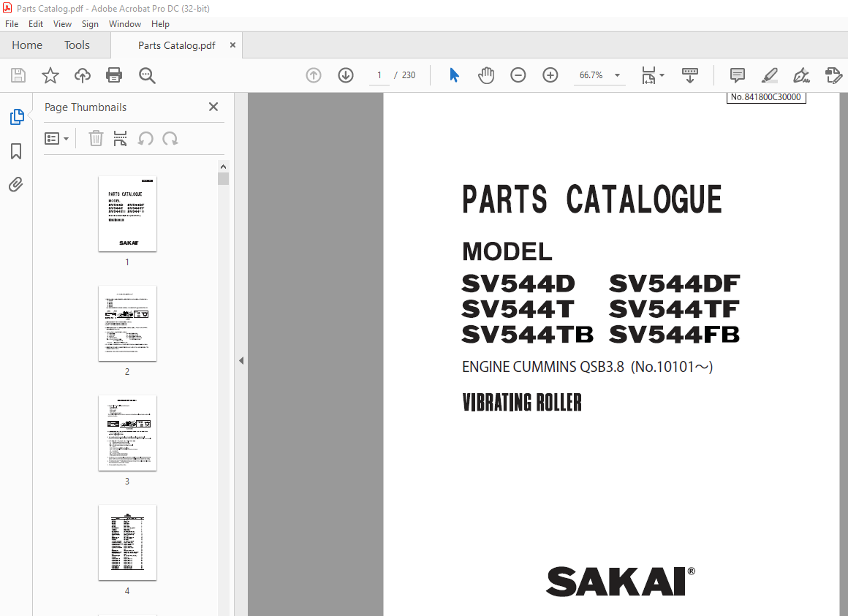
Task: Open the Window menu
Action: 125,24
